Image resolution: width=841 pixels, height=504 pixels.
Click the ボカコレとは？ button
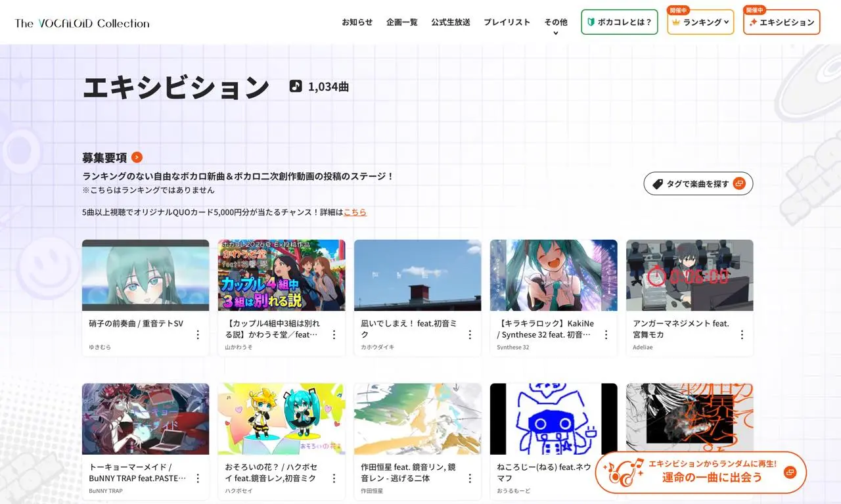[x=620, y=22]
